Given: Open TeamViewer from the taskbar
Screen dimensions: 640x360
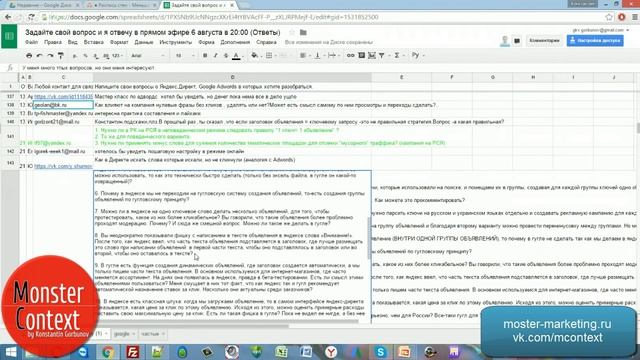Looking at the screenshot, I should (83, 352).
